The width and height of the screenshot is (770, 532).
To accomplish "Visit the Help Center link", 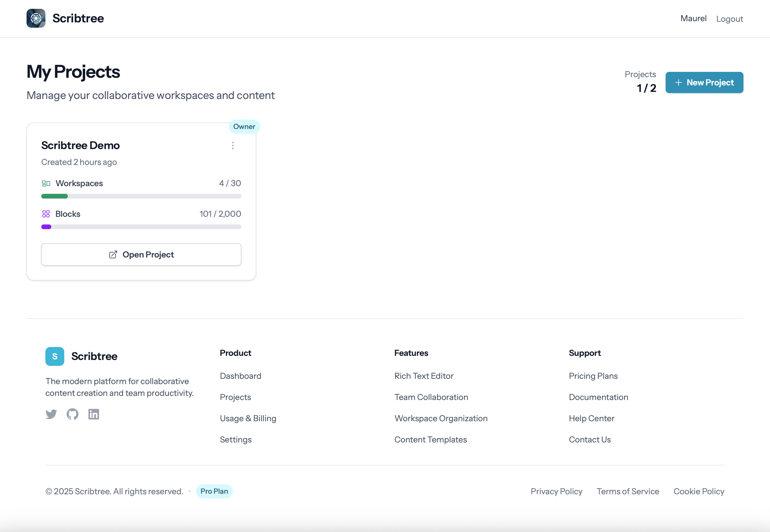I will [592, 418].
